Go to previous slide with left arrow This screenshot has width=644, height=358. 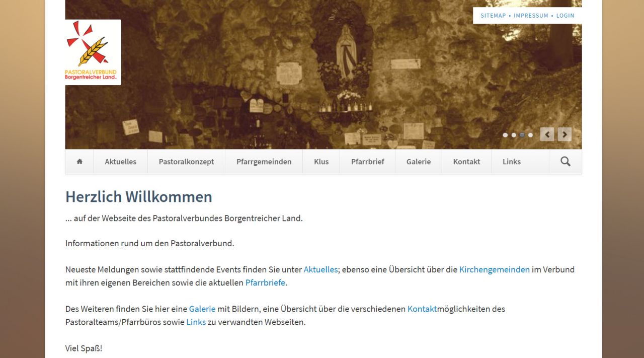pyautogui.click(x=547, y=134)
